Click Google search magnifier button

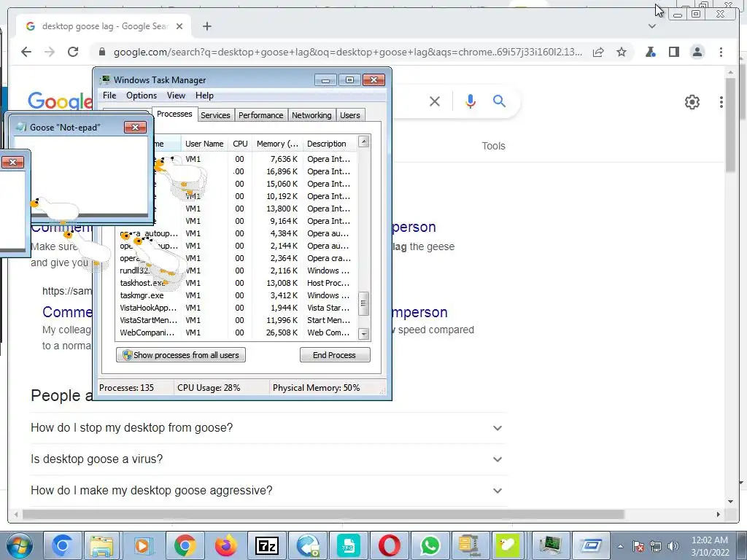click(x=499, y=101)
